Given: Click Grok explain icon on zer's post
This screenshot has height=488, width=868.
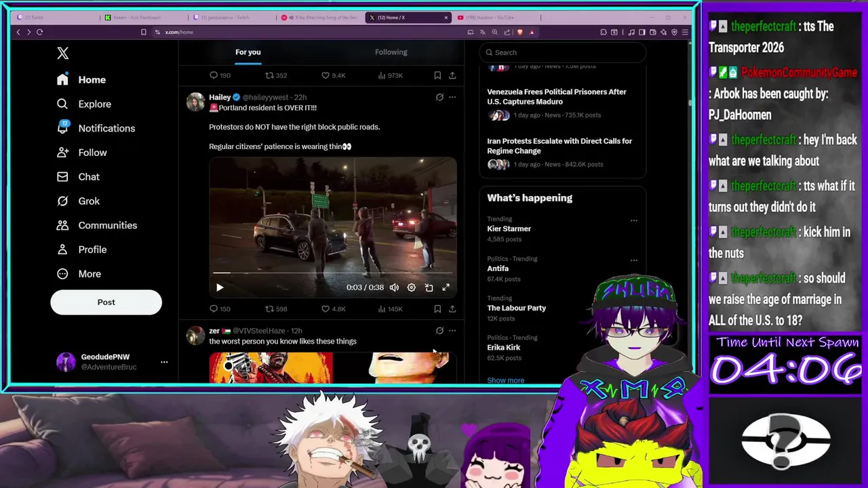Looking at the screenshot, I should [x=439, y=331].
